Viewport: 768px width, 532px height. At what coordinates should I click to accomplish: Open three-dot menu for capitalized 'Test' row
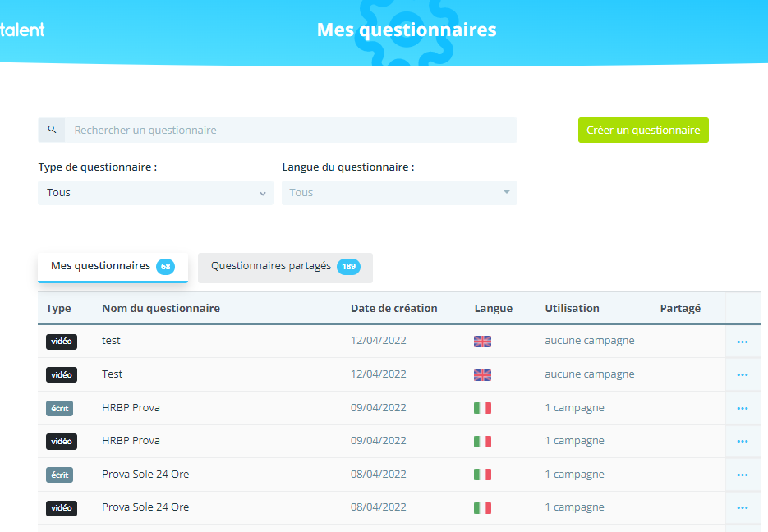pos(743,374)
